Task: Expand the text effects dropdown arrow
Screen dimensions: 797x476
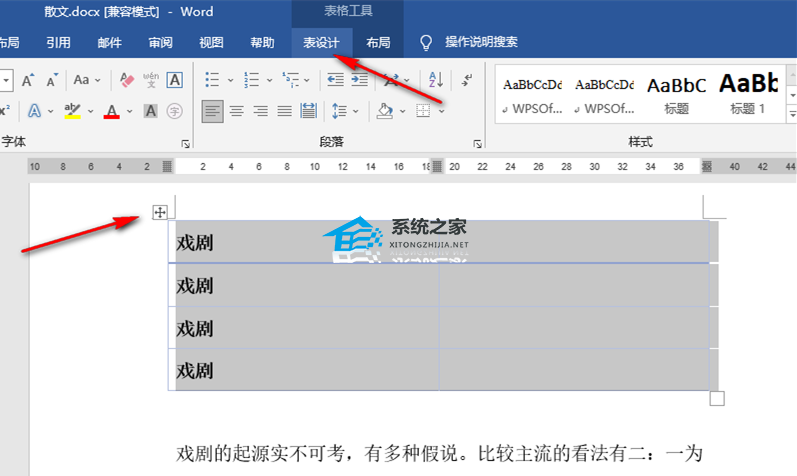Action: point(50,110)
